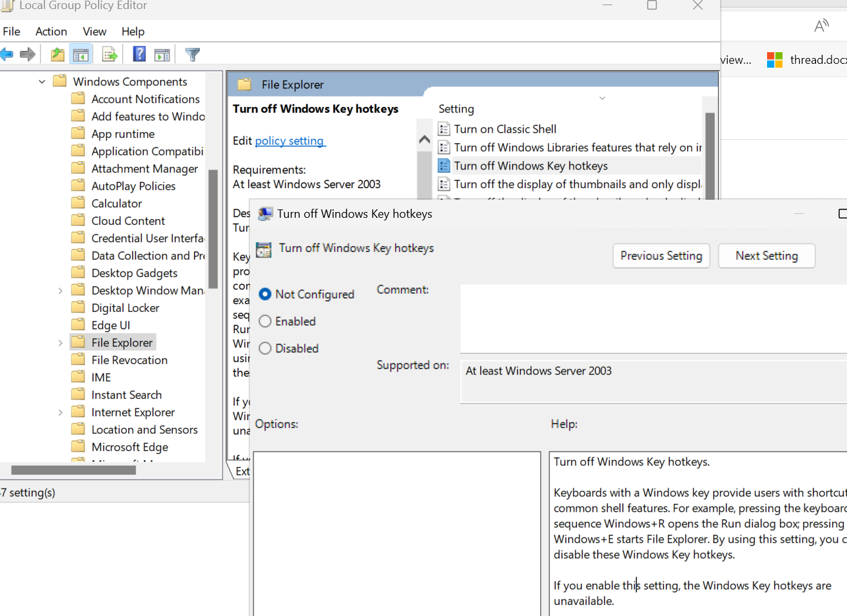Click inside the Comment text box
The image size is (847, 616).
654,318
